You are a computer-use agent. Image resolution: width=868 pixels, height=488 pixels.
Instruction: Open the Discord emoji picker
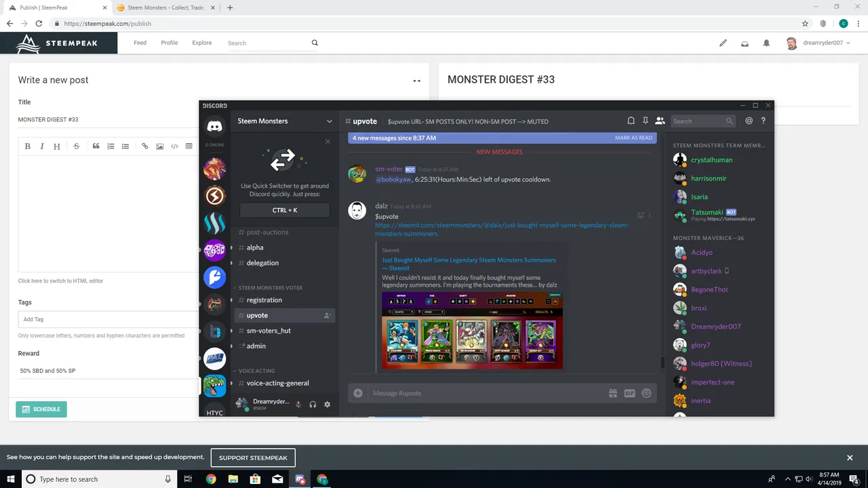click(646, 393)
